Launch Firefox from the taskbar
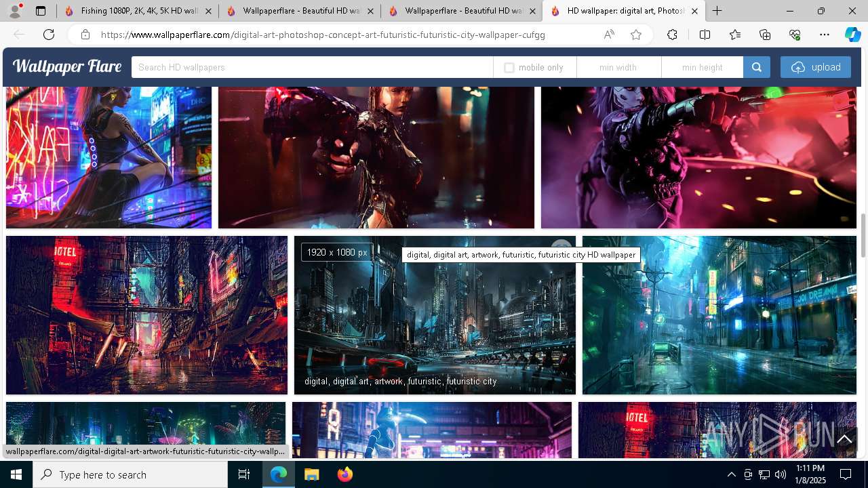 click(345, 474)
